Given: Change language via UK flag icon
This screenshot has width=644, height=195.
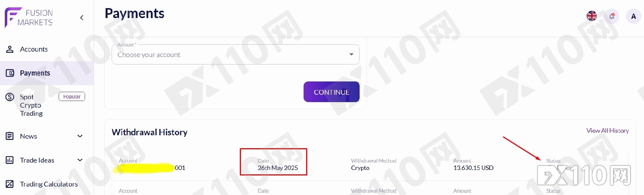Looking at the screenshot, I should tap(592, 16).
